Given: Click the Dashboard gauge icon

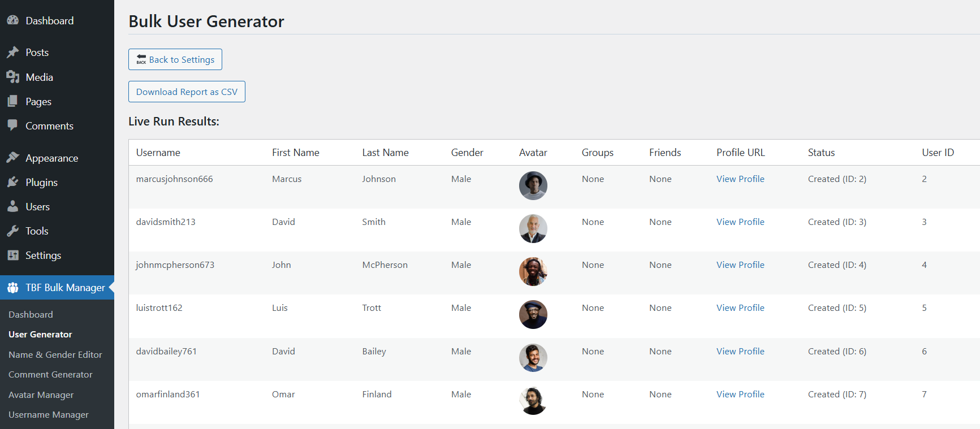Looking at the screenshot, I should (x=12, y=20).
